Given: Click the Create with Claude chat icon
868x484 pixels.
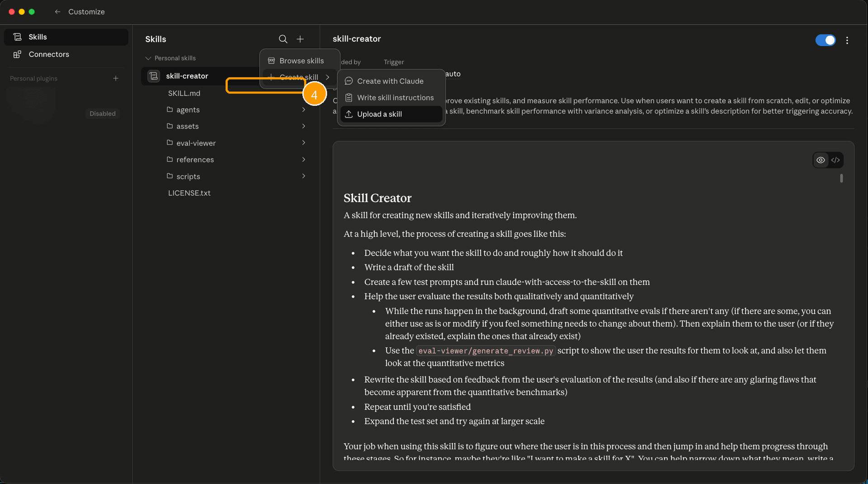Looking at the screenshot, I should tap(349, 81).
